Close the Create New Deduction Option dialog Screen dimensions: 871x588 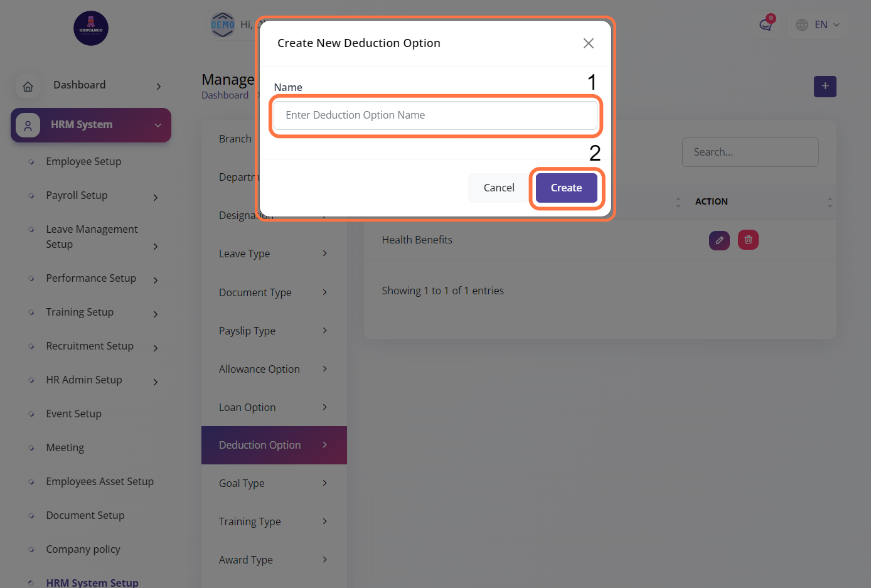[588, 43]
